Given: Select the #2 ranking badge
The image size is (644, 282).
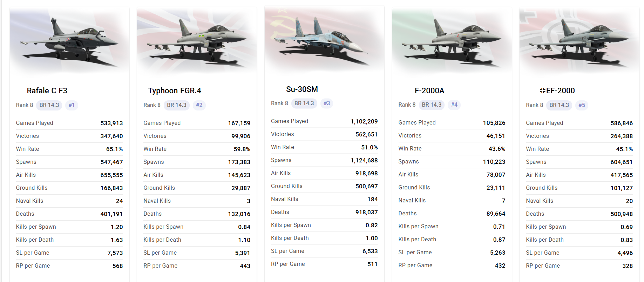Looking at the screenshot, I should pos(199,105).
